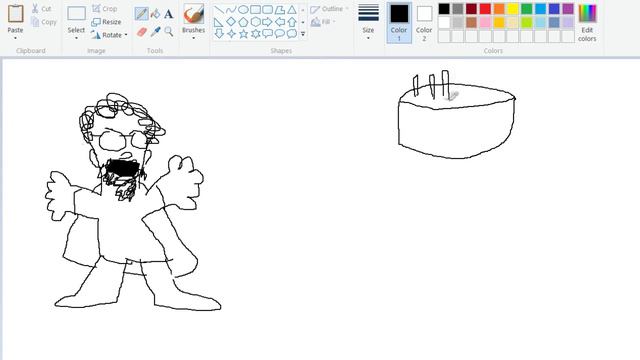The image size is (640, 360).
Task: Choose the Hexagon shape
Action: tap(256, 22)
